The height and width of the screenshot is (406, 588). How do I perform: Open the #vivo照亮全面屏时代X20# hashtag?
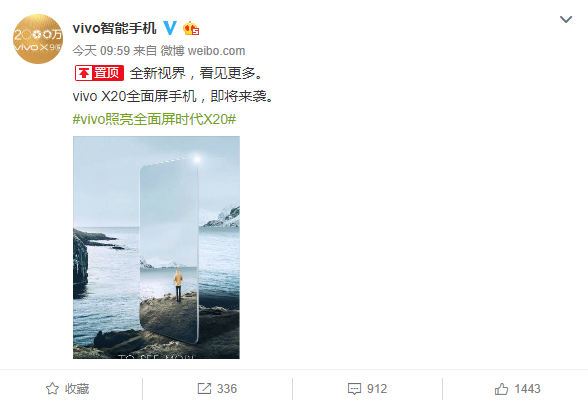(154, 120)
